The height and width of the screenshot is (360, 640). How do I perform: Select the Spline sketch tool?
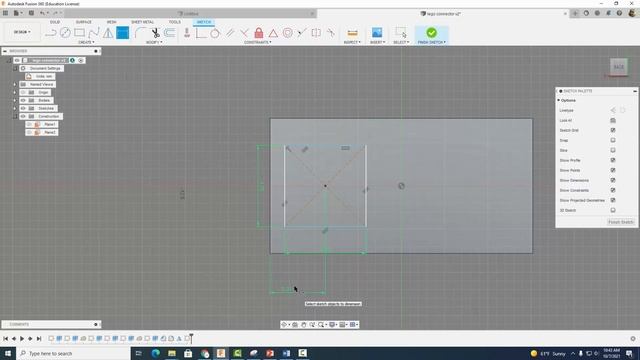(x=94, y=33)
